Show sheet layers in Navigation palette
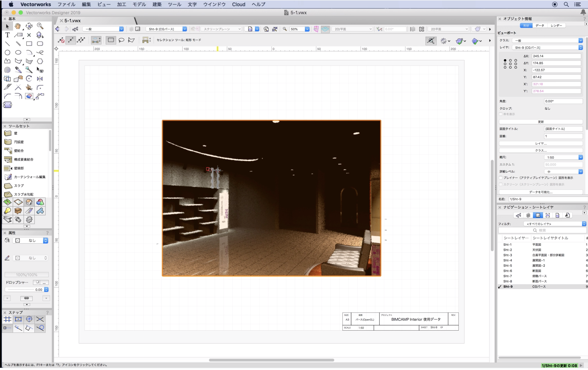 [x=538, y=216]
